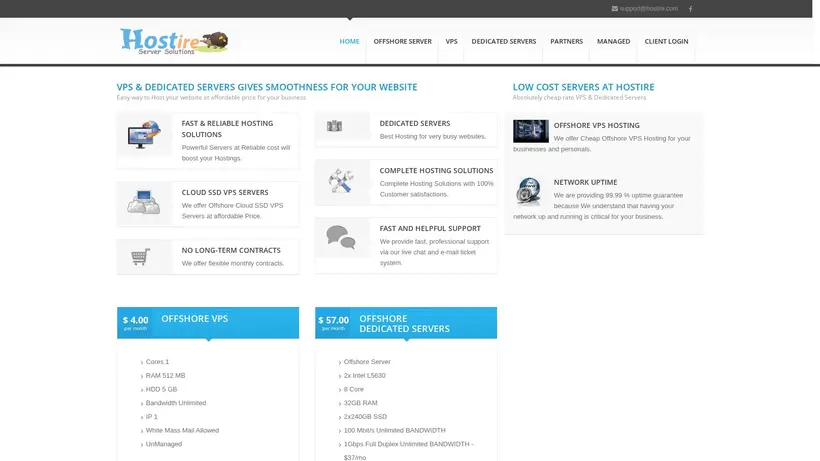Image resolution: width=820 pixels, height=461 pixels.
Task: Click the support@hostire.com email link
Action: tap(648, 8)
